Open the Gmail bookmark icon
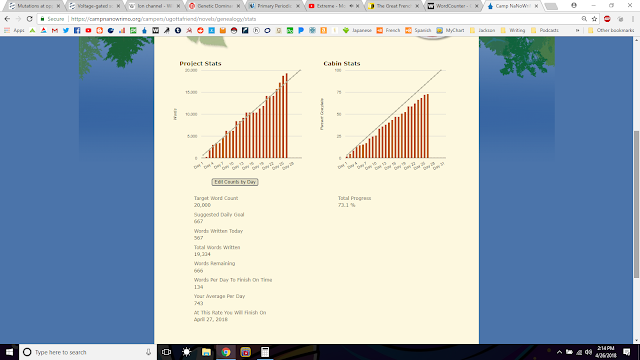 click(x=55, y=31)
